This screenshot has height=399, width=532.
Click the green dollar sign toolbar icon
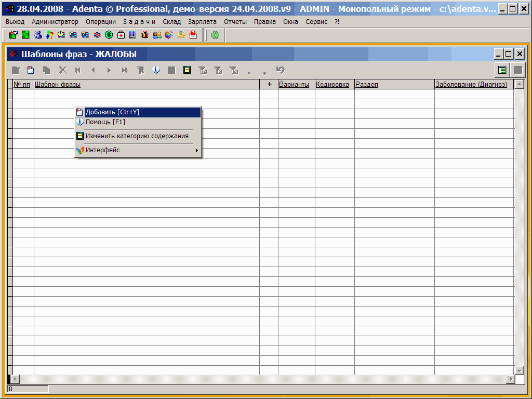click(109, 35)
